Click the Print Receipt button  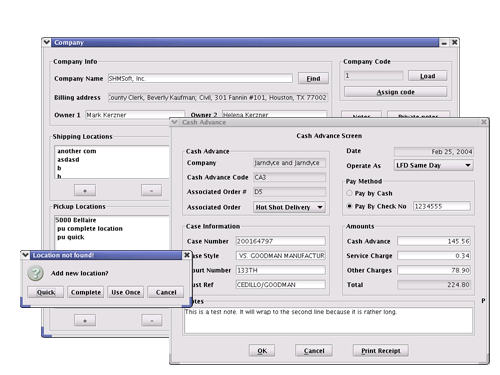pyautogui.click(x=381, y=351)
